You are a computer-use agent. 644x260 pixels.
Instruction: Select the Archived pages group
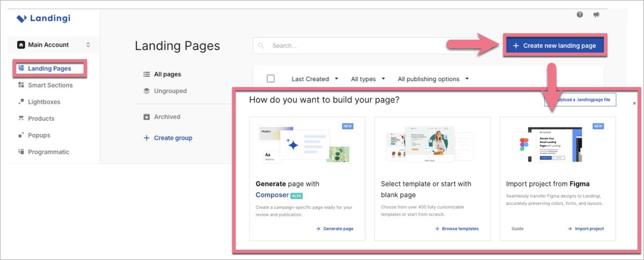(167, 117)
